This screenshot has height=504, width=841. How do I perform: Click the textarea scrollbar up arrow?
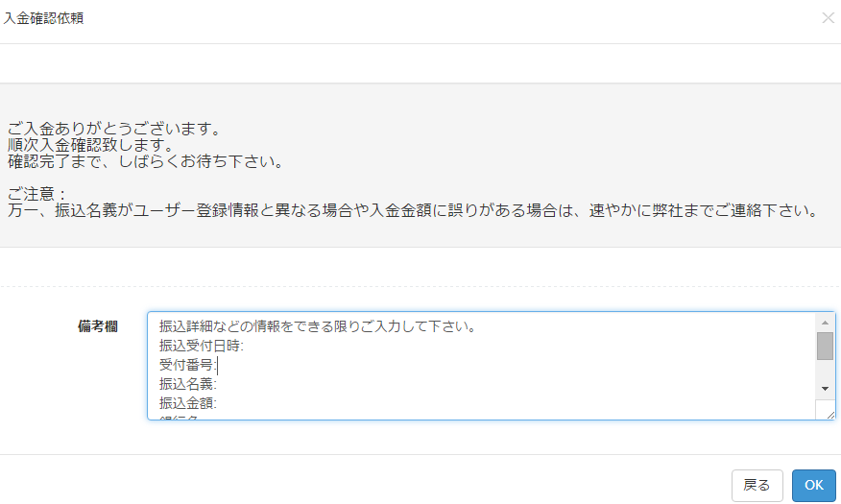pyautogui.click(x=825, y=323)
